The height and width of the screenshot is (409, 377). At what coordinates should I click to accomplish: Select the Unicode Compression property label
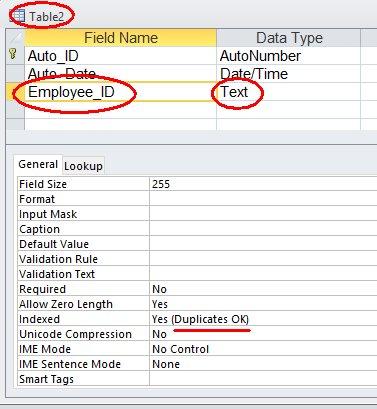coord(75,334)
